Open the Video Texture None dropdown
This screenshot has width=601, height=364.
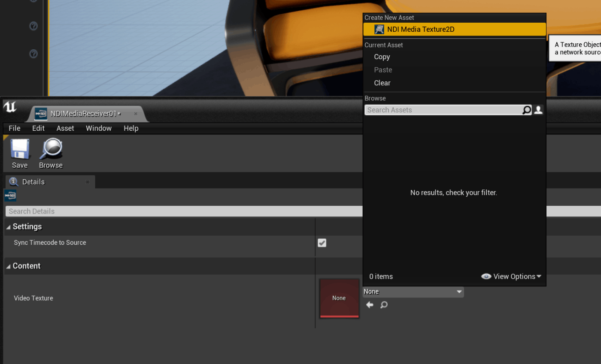click(413, 292)
